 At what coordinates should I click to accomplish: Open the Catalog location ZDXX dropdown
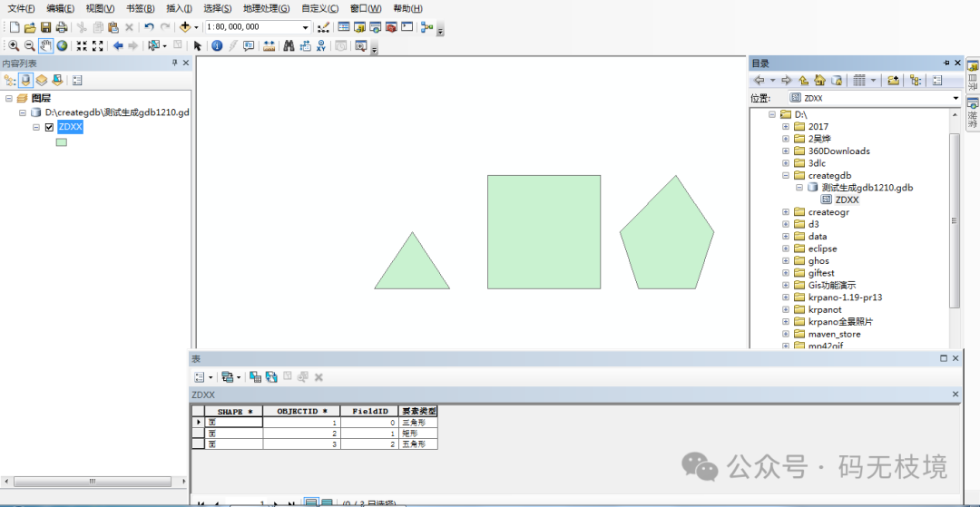955,98
